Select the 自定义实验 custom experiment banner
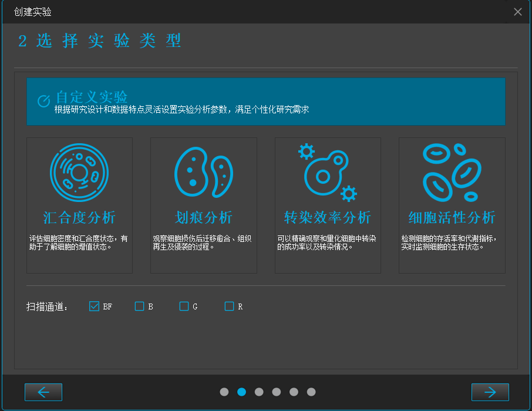Viewport: 532px width, 411px height. tap(265, 102)
